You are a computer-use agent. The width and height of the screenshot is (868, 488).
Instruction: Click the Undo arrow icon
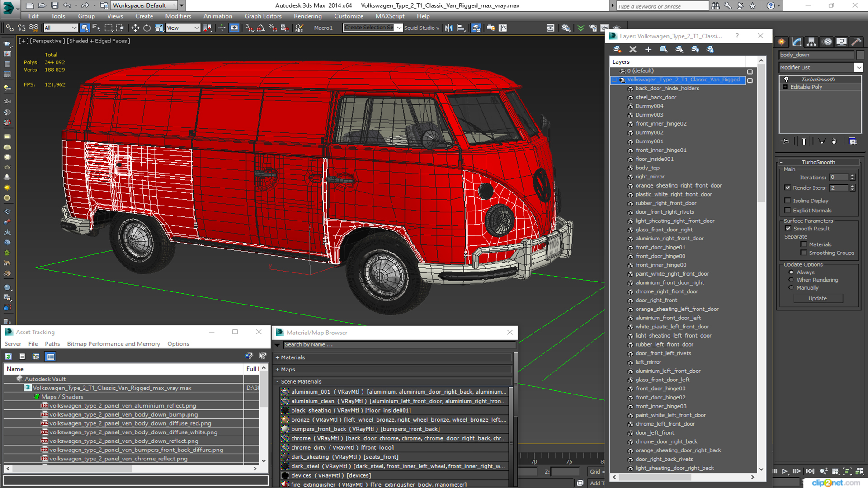tap(67, 5)
